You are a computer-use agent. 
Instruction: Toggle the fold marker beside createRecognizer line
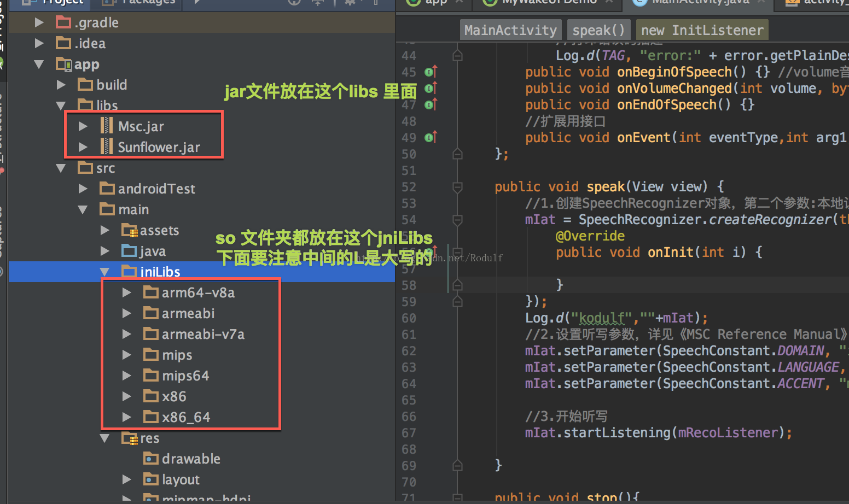click(x=458, y=220)
